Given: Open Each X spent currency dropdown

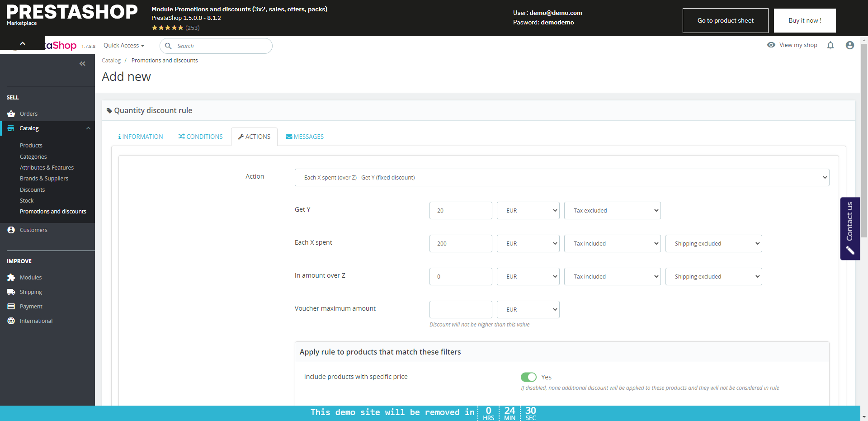Looking at the screenshot, I should click(528, 244).
